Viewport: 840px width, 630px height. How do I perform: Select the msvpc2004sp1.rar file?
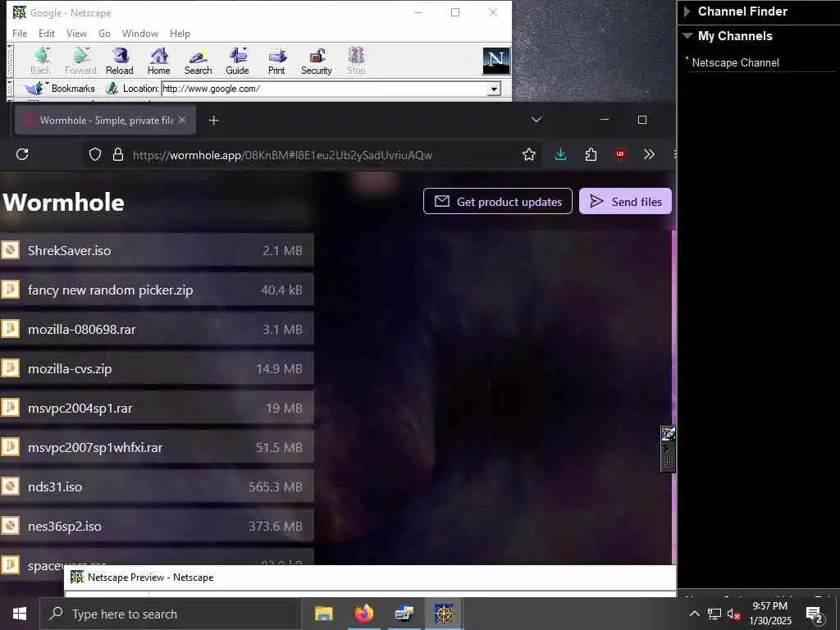tap(157, 408)
